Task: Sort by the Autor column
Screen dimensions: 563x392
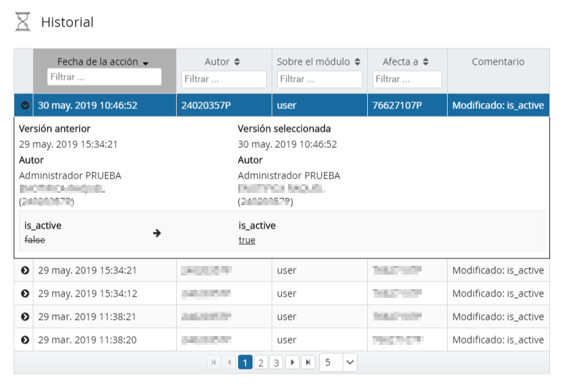Action: pos(223,62)
